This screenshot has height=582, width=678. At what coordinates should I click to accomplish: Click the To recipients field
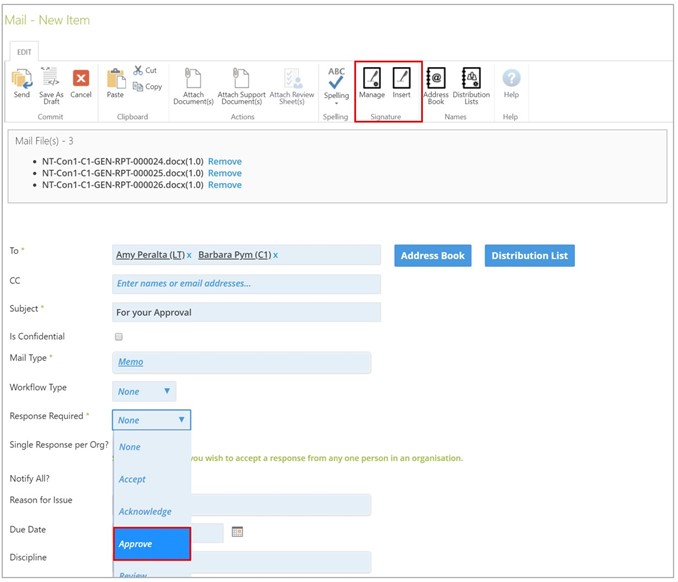click(x=246, y=255)
